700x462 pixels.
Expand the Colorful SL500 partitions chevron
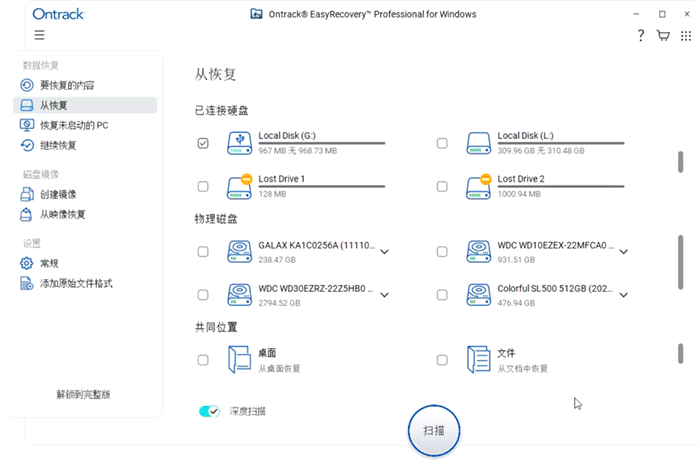point(624,295)
